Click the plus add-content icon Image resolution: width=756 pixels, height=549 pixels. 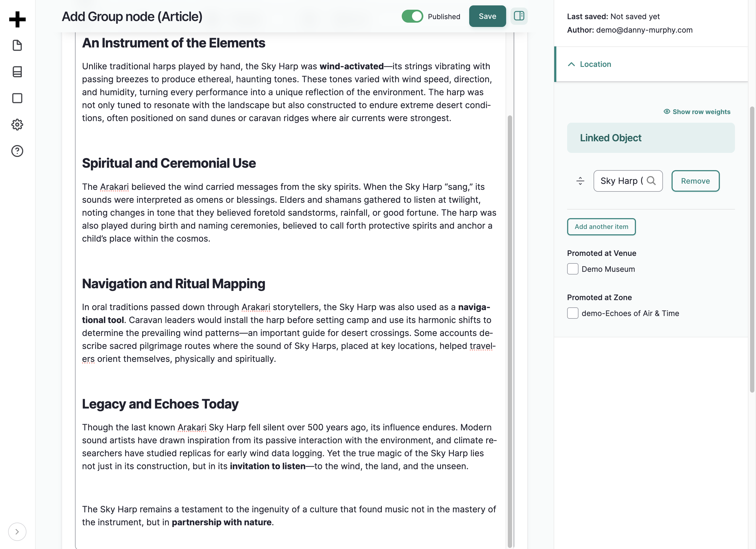(17, 19)
